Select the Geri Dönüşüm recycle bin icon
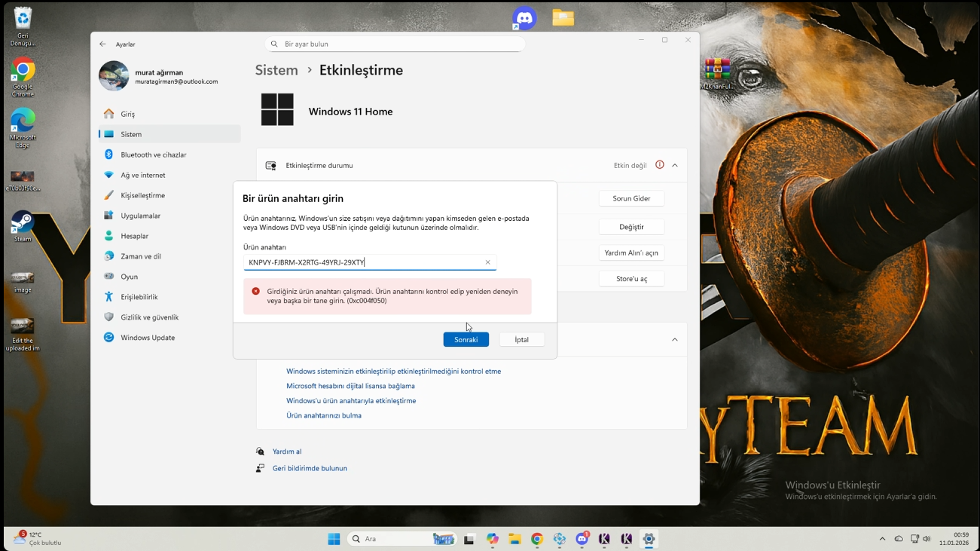This screenshot has height=551, width=980. (23, 27)
